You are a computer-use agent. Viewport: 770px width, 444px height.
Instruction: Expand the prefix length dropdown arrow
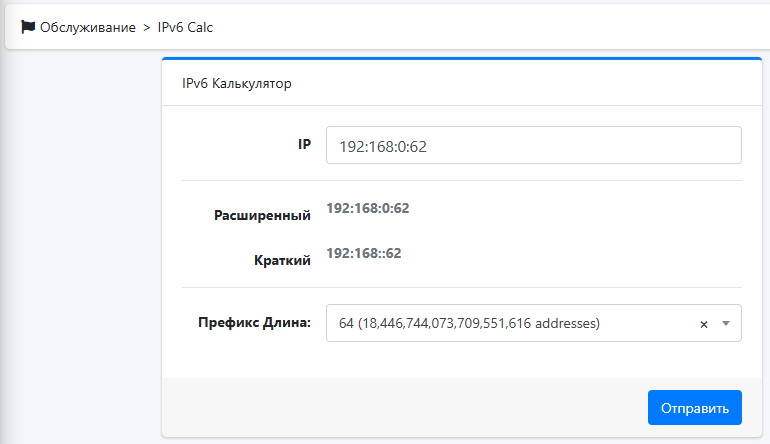tap(726, 324)
